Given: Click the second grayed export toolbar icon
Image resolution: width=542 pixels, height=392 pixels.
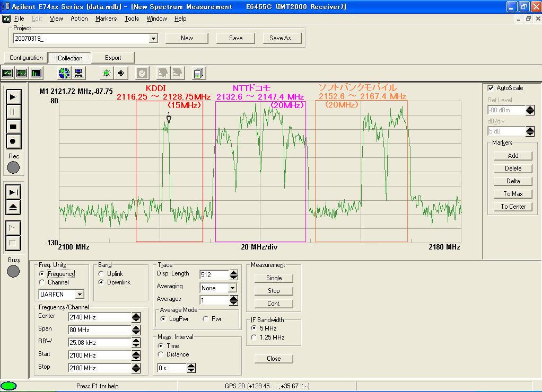Looking at the screenshot, I should click(177, 73).
